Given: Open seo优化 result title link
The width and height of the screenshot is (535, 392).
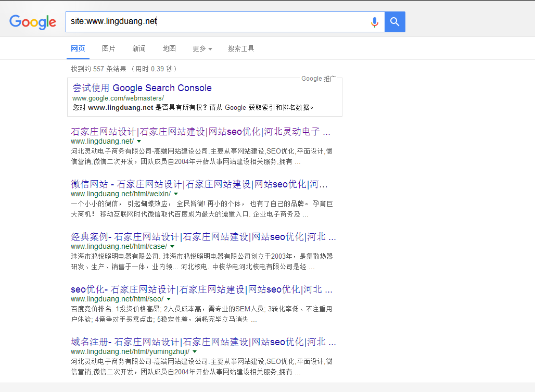Looking at the screenshot, I should [201, 289].
